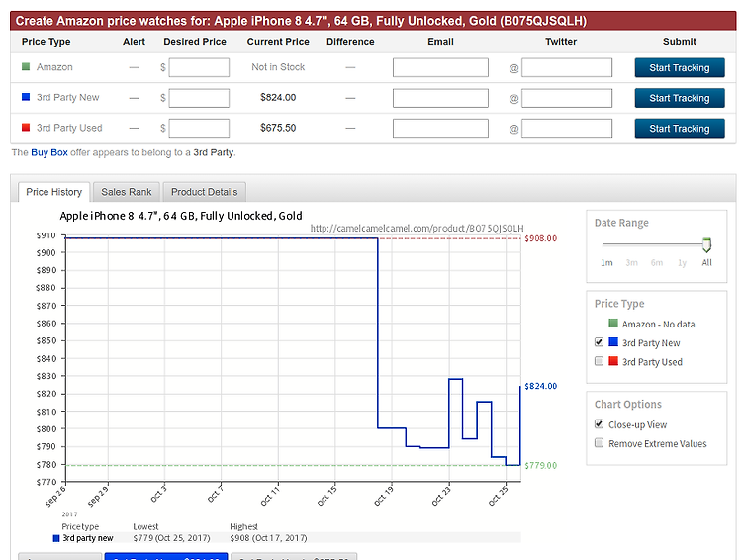Click the $675.50 current price cell
Screen dimensions: 742x560
pyautogui.click(x=278, y=128)
